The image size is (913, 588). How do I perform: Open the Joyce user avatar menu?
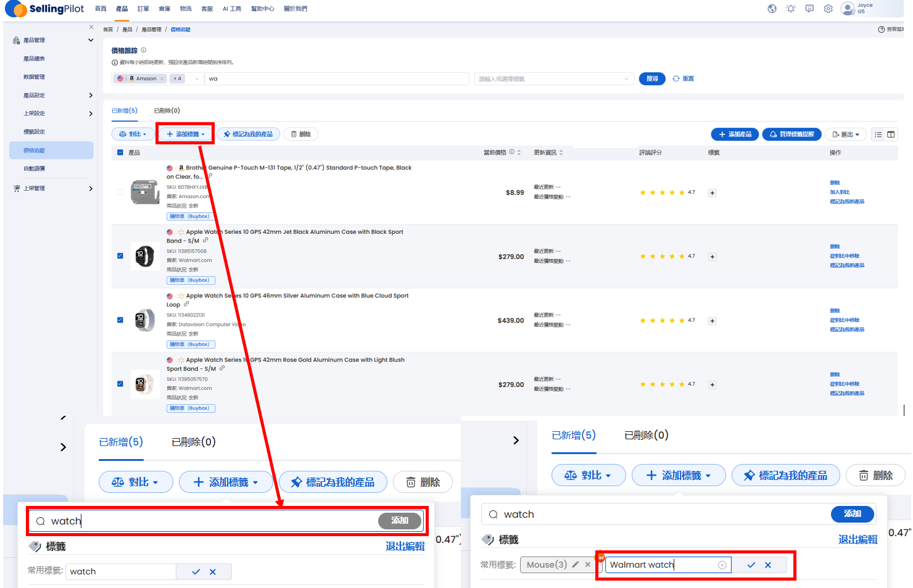[x=848, y=9]
